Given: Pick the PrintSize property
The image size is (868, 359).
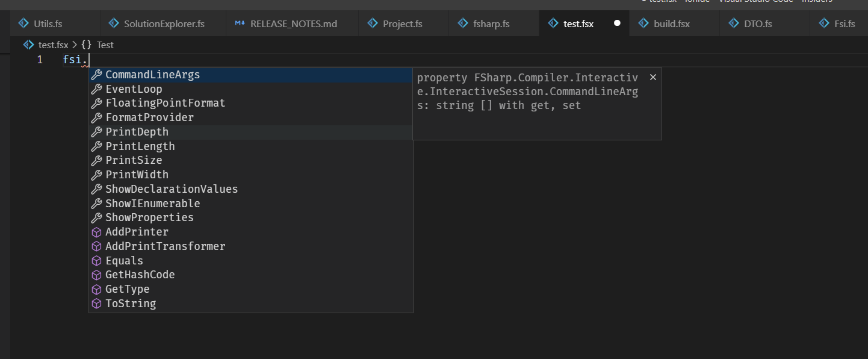Looking at the screenshot, I should [x=251, y=160].
